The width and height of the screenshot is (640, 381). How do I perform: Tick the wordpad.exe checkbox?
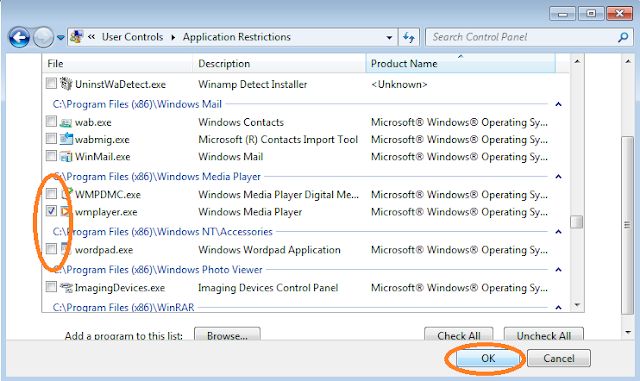[x=51, y=249]
